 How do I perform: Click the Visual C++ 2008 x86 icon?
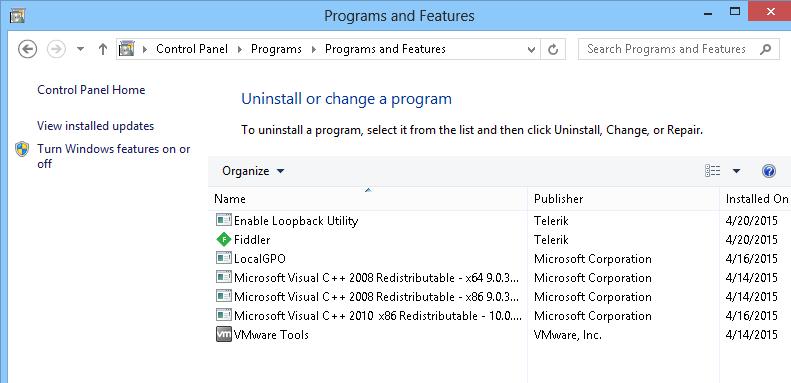[x=223, y=296]
